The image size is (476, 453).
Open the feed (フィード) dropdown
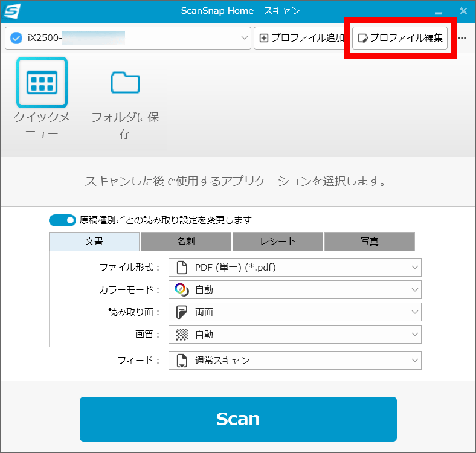[x=295, y=361]
